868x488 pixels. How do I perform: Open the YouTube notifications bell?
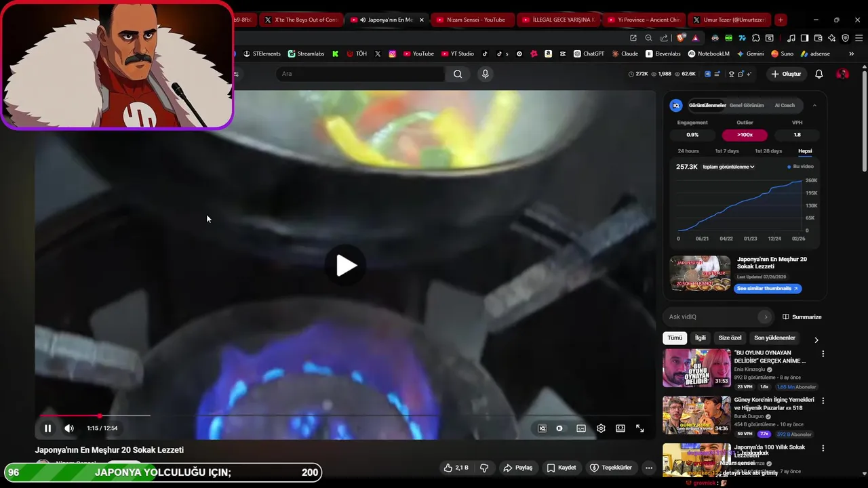819,74
